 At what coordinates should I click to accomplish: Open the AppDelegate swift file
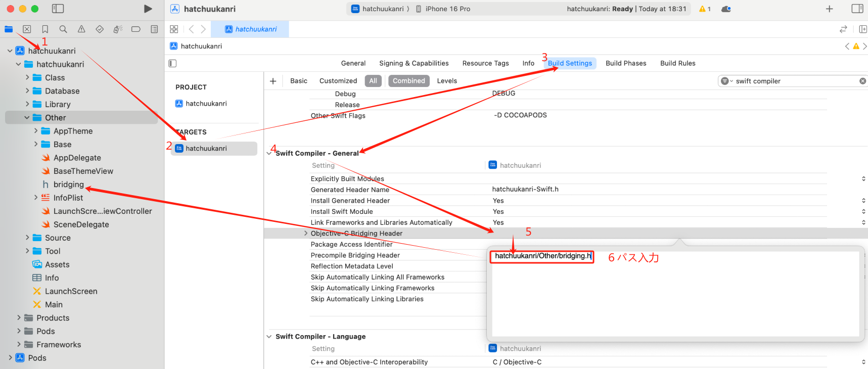coord(71,158)
